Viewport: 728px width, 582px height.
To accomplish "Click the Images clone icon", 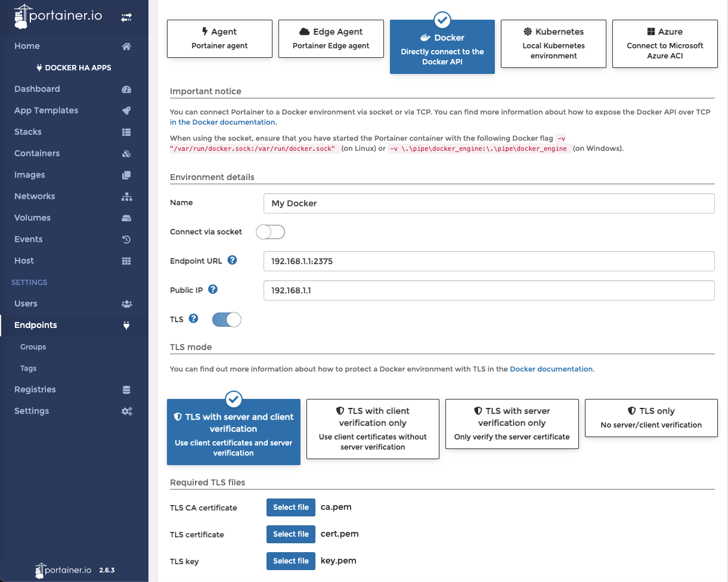I will tap(126, 175).
